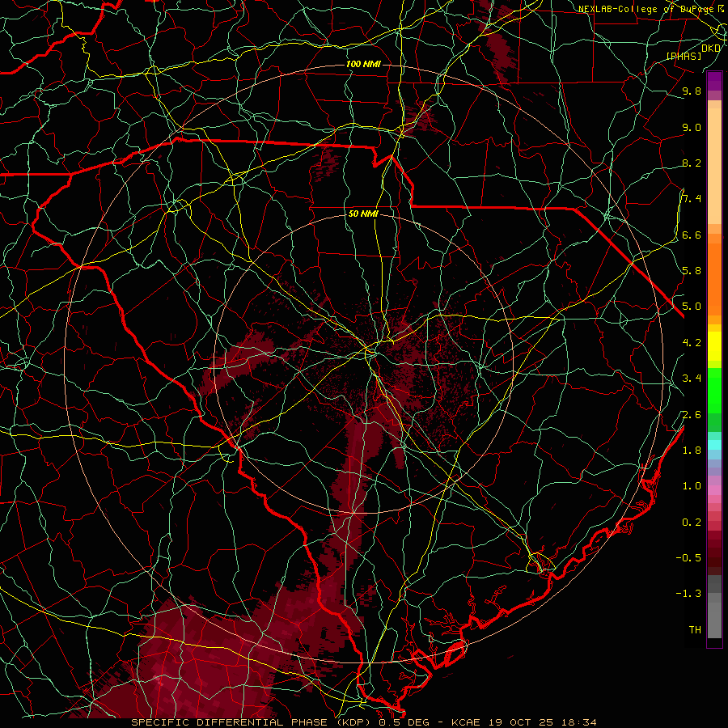The width and height of the screenshot is (728, 728).
Task: Click the 1.8 value on the color scale
Action: [x=692, y=451]
